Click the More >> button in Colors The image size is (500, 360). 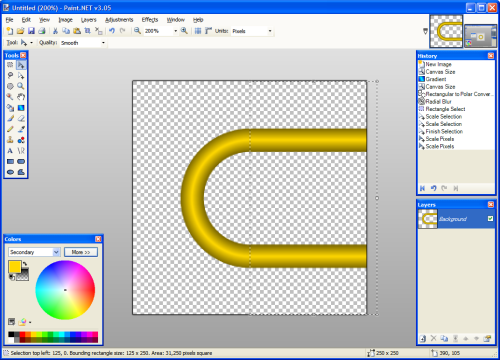[81, 252]
